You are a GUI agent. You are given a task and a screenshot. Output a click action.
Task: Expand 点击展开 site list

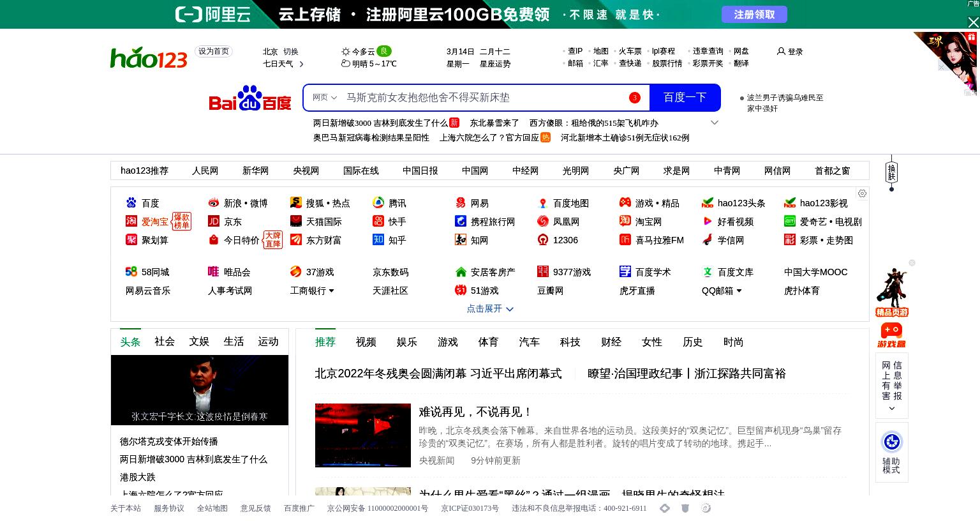coord(489,308)
